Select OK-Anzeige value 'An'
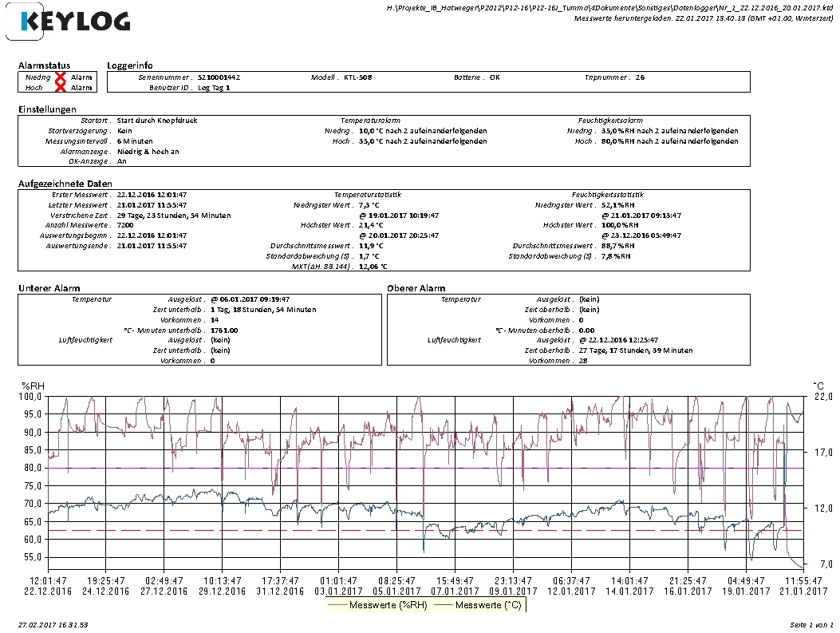Viewport: 840px width, 633px height. click(121, 161)
